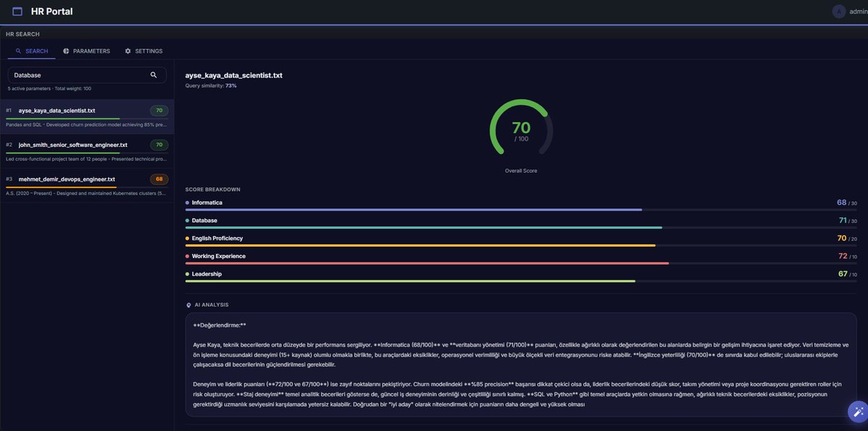Viewport: 868px width, 431px height.
Task: Click the search icon in Search tab
Action: (x=18, y=51)
